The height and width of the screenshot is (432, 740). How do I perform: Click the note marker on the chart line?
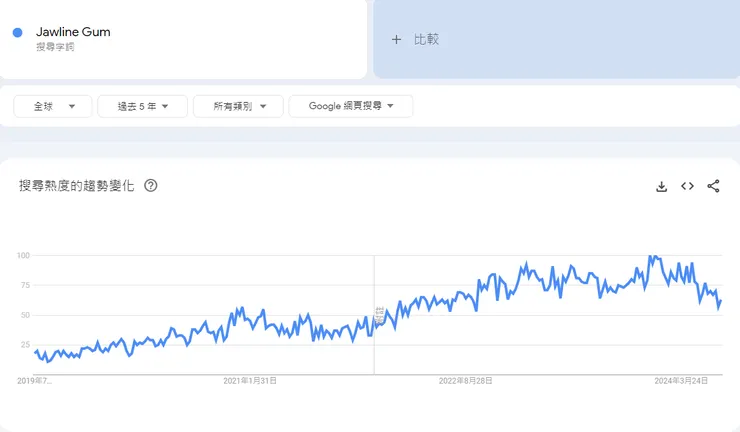point(379,315)
